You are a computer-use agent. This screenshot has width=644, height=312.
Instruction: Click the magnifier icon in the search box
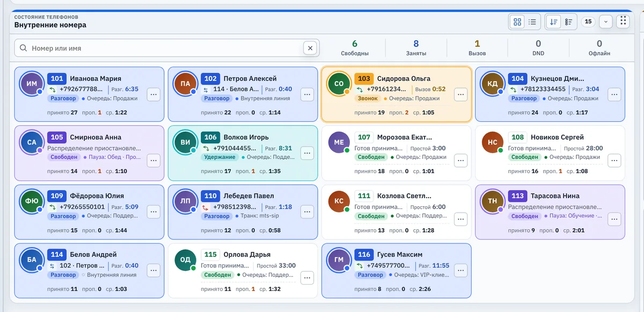pos(24,48)
